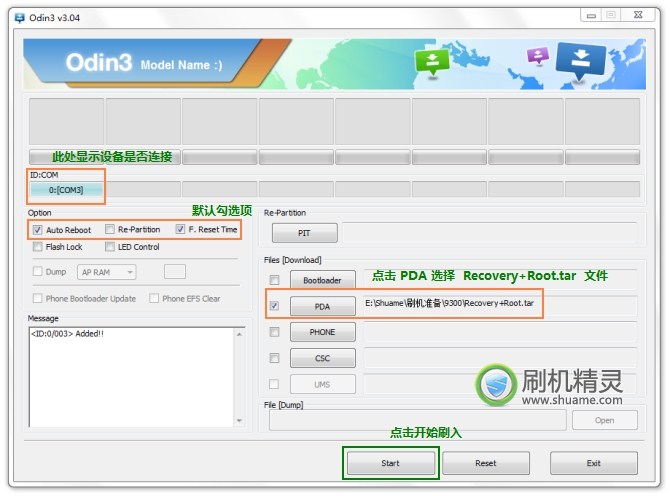
Task: Click the blue download icon in banner
Action: [x=581, y=61]
